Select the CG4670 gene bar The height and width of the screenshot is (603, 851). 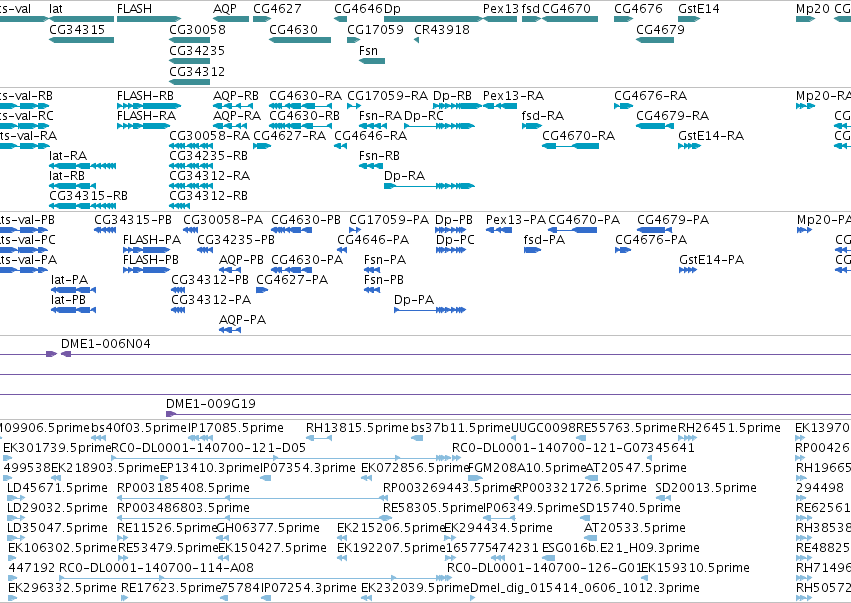pos(570,19)
